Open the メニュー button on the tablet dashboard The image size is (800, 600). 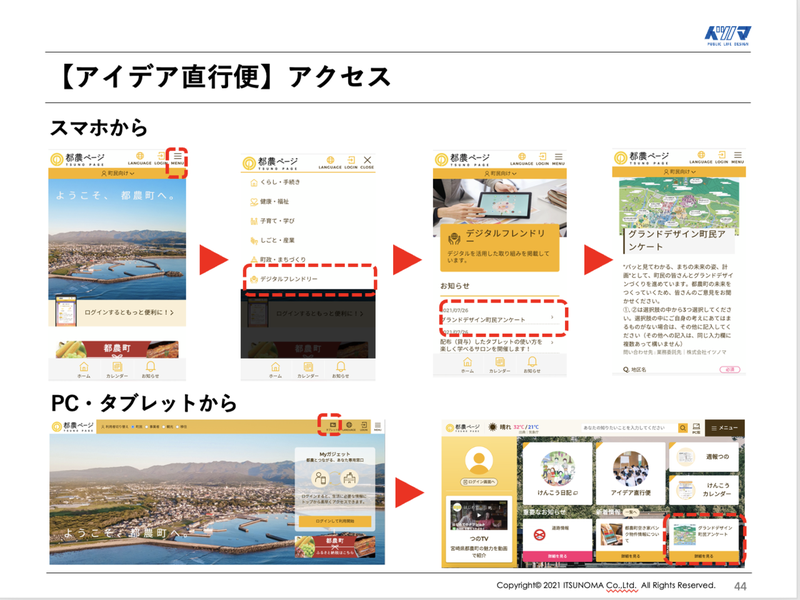pyautogui.click(x=724, y=428)
